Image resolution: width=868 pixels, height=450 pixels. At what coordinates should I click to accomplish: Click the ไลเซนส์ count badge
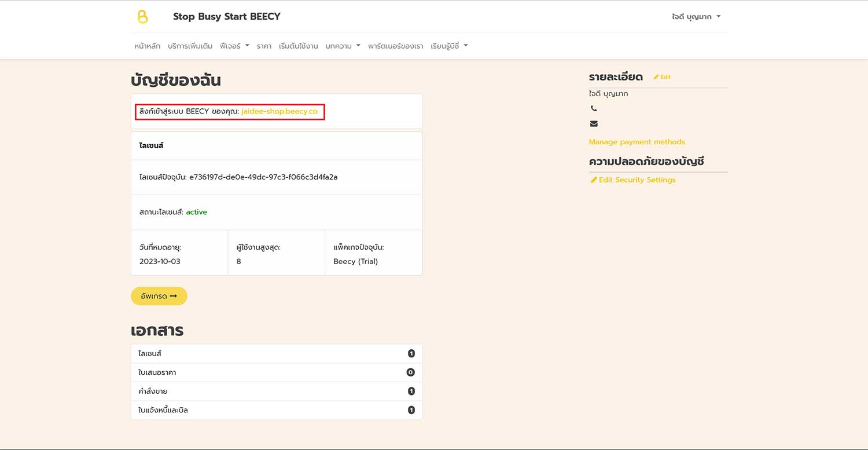pos(411,354)
